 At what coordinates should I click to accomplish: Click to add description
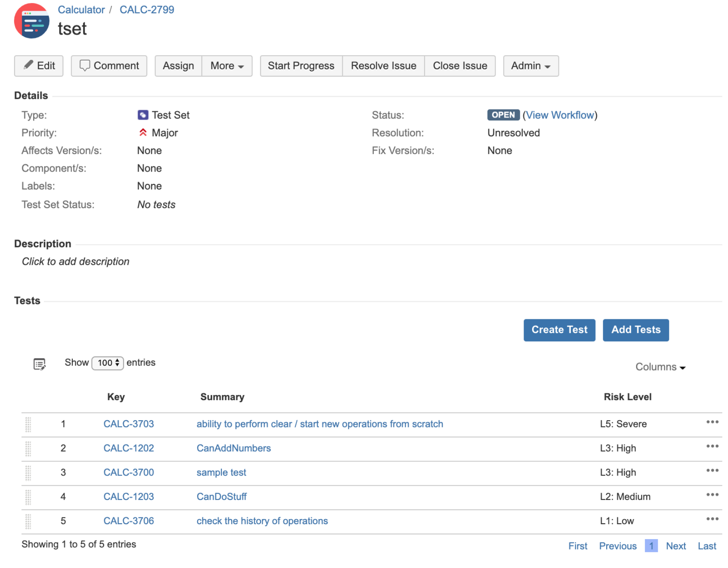pos(75,261)
